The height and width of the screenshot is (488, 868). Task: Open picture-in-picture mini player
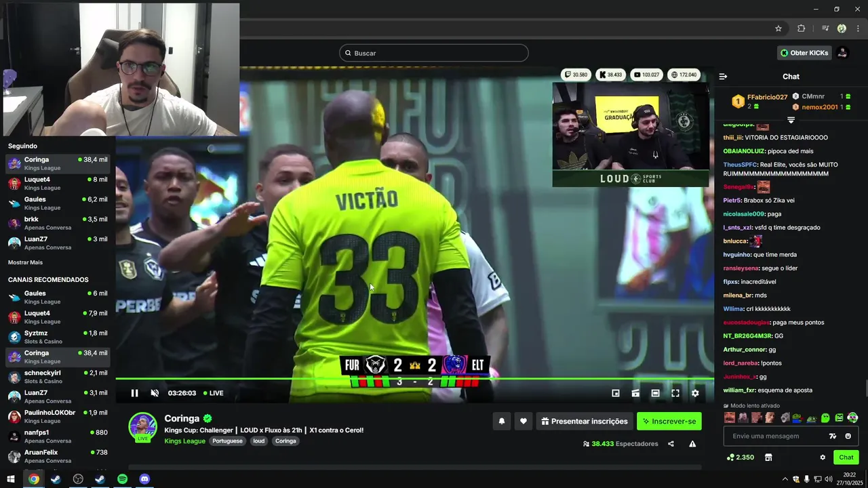coord(616,393)
